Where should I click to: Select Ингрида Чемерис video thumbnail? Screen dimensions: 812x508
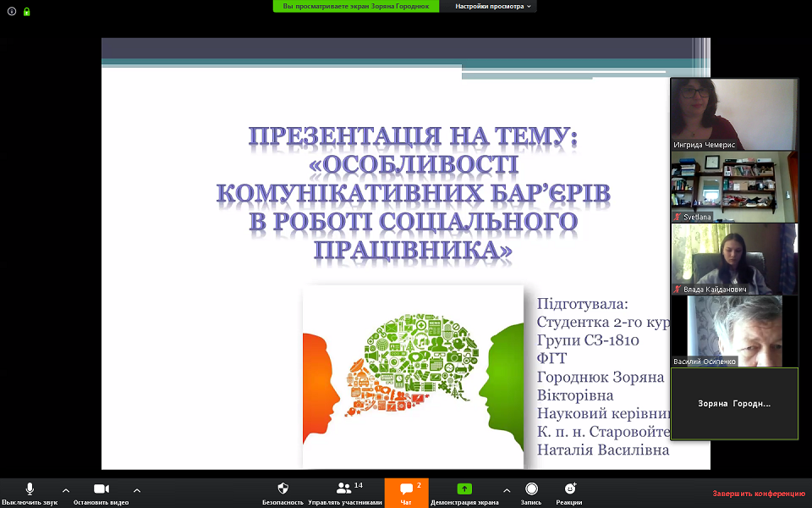coord(734,114)
